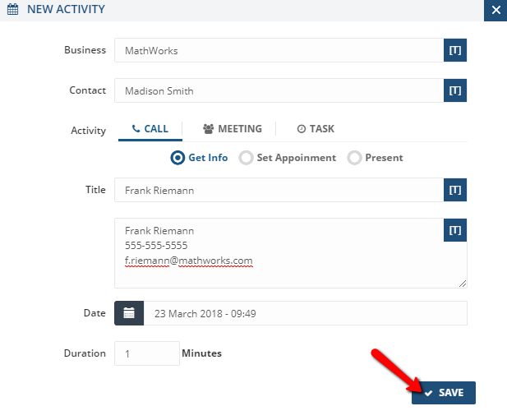Image resolution: width=507 pixels, height=420 pixels.
Task: Click the Business field containing MathWorks
Action: point(279,50)
